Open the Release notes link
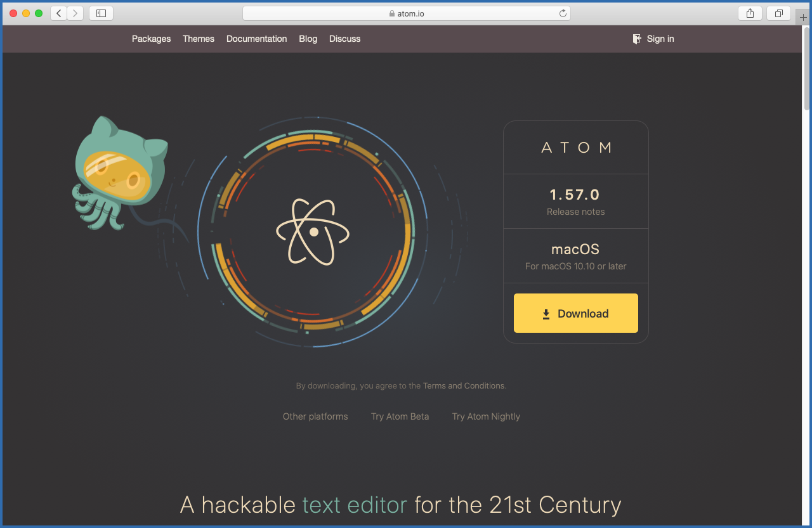Viewport: 812px width, 528px height. coord(574,212)
